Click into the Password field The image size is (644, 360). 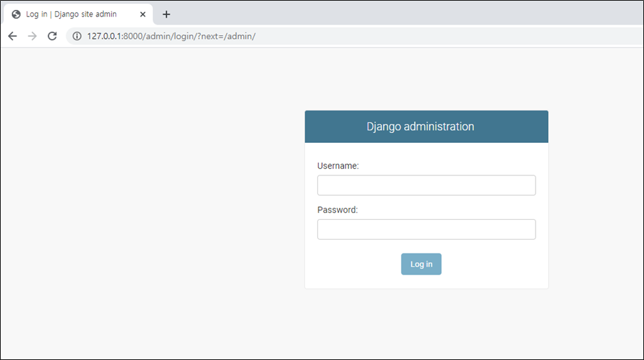[x=426, y=230]
